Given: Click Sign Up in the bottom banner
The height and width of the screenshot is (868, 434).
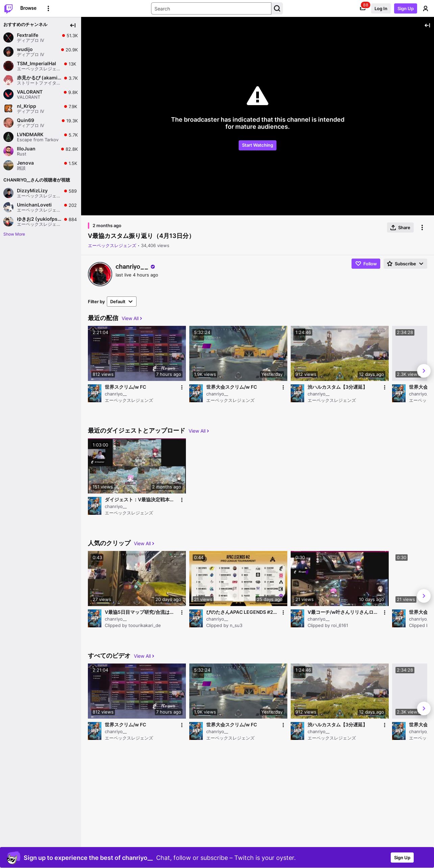Looking at the screenshot, I should coord(402,858).
